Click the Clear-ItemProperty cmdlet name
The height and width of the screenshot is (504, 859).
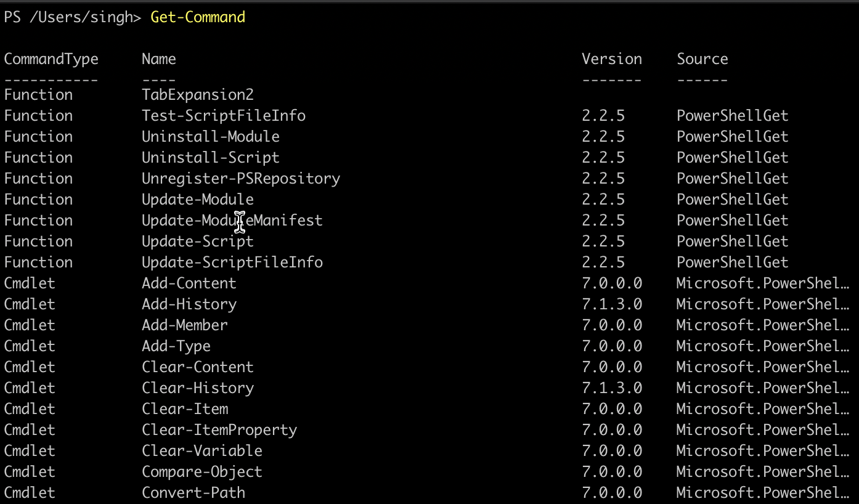tap(219, 430)
